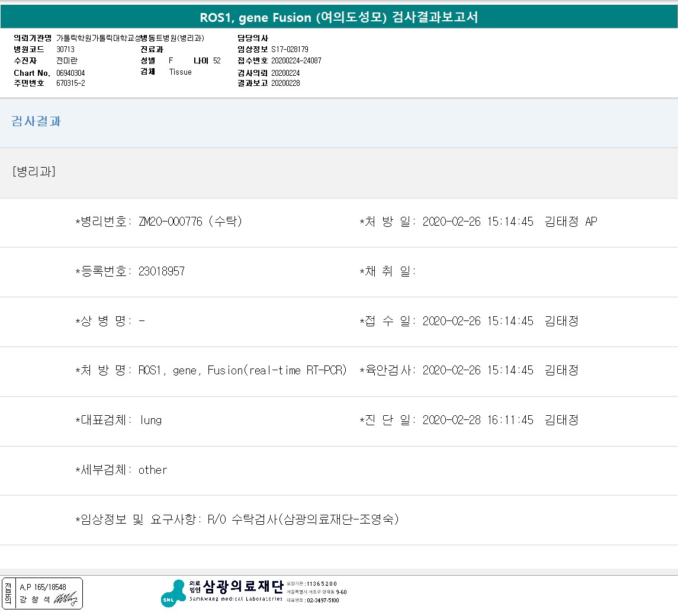Click the 임상정보 및 요구사항 R/O 수탁검사 line
Viewport: 678px width, 616px height.
[237, 519]
